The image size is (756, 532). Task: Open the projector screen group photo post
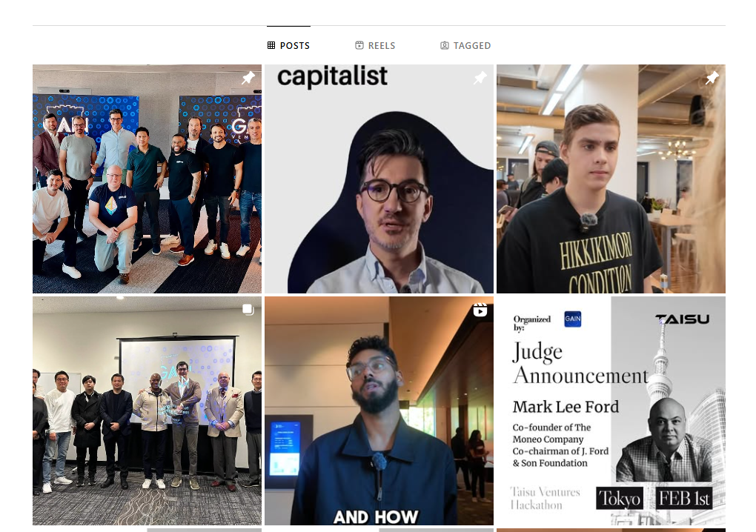point(147,410)
